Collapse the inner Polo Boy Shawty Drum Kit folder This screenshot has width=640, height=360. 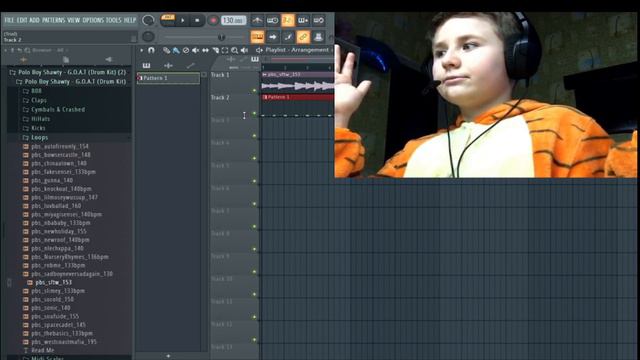coord(71,82)
